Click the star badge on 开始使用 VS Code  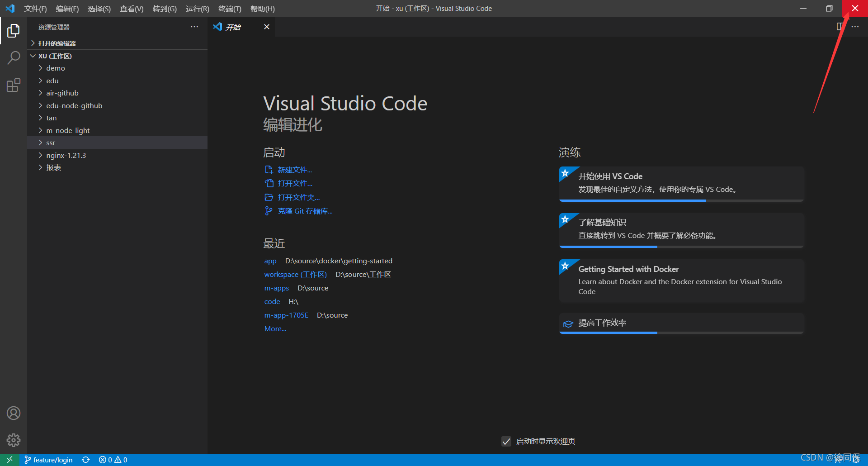[x=565, y=173]
